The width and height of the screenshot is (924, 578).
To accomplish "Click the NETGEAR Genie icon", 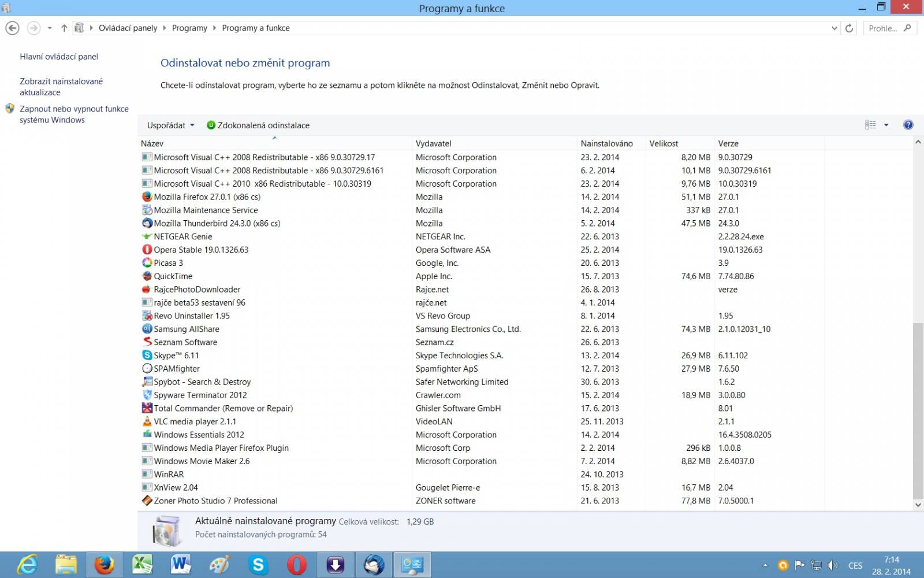I will pyautogui.click(x=147, y=237).
